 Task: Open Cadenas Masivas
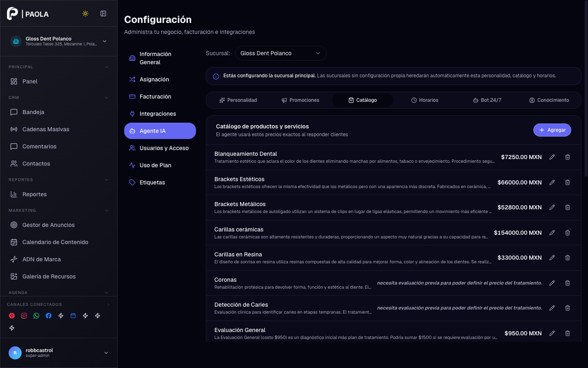(59, 129)
